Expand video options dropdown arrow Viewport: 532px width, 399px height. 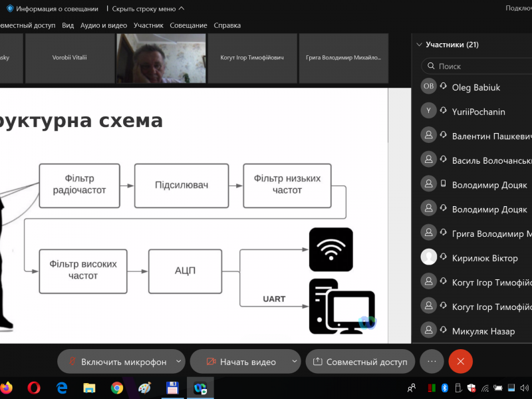coord(295,362)
